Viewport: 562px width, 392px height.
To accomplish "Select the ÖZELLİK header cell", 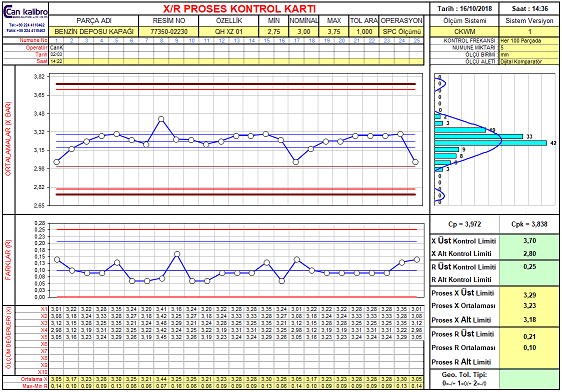I will pos(229,21).
